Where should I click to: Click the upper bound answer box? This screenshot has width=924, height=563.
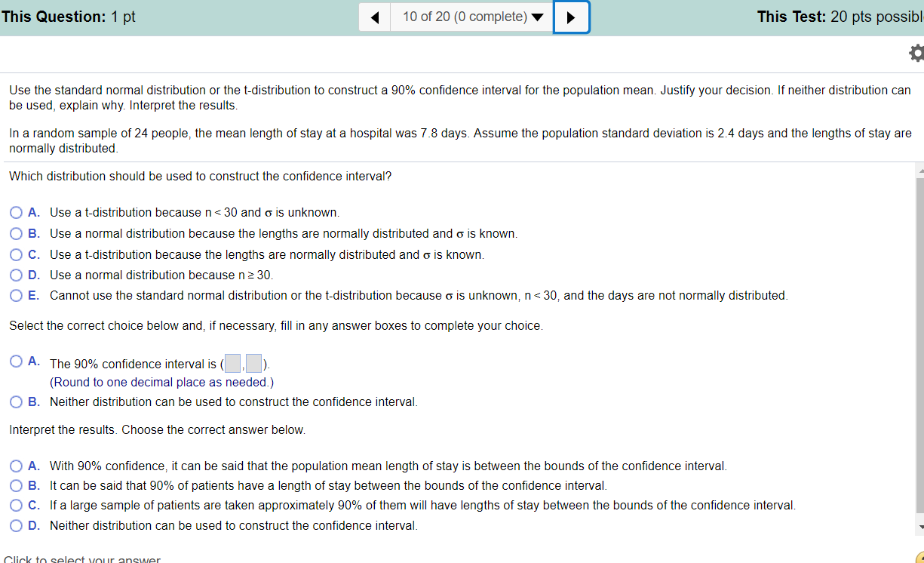254,364
